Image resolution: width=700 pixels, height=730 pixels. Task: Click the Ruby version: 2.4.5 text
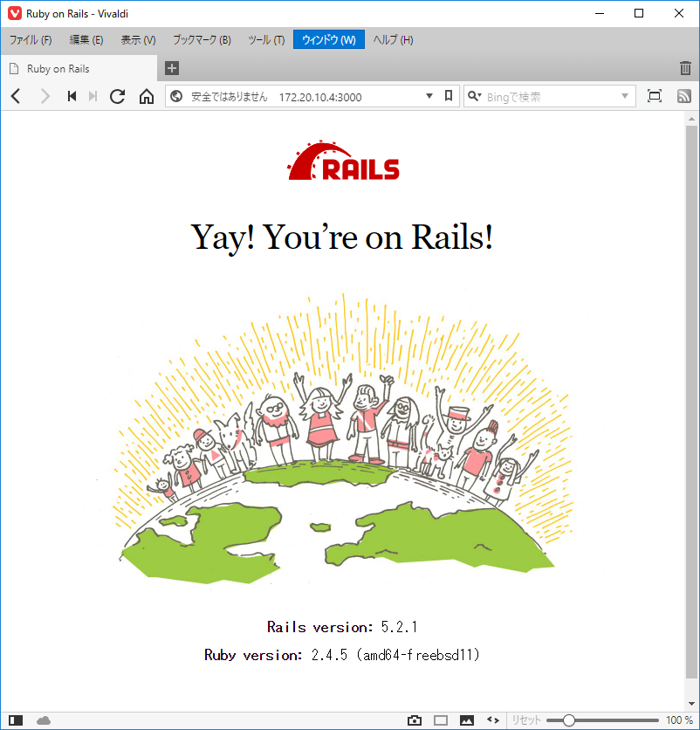point(342,655)
